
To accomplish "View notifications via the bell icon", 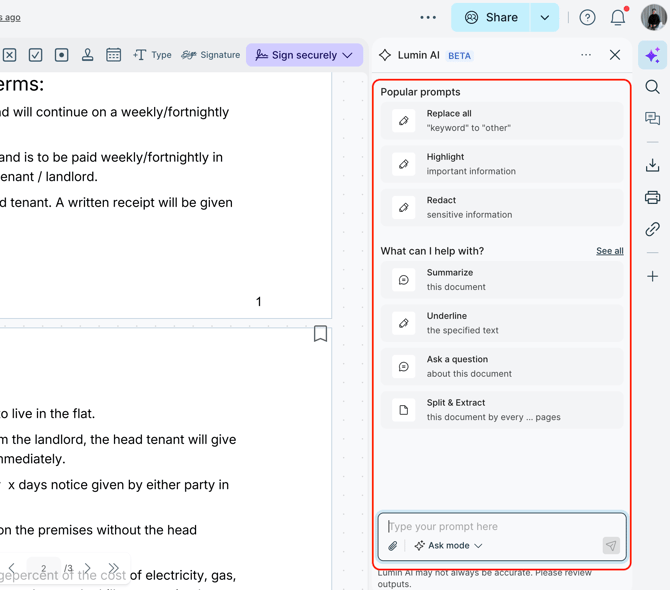I will click(618, 18).
